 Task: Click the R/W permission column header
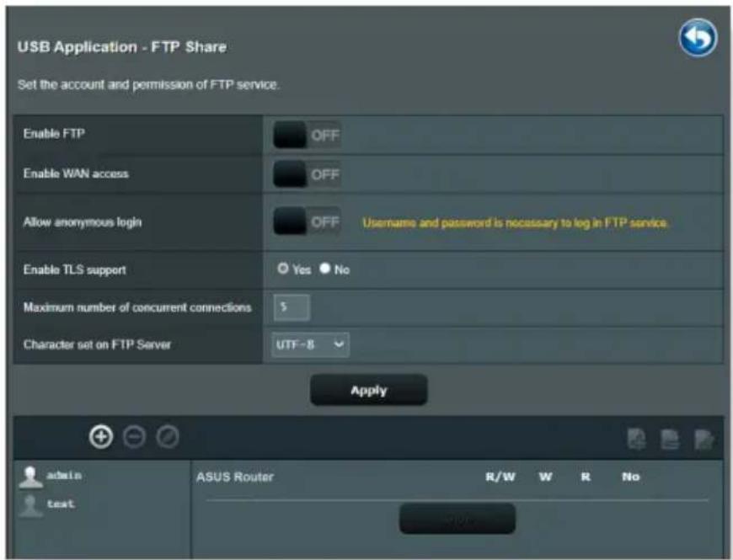click(500, 477)
